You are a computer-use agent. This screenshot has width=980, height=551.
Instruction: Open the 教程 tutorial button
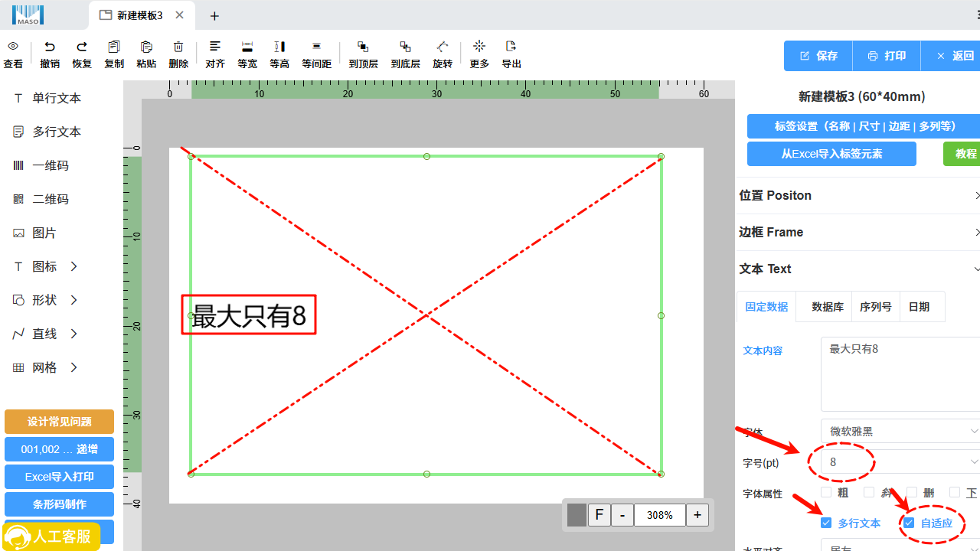962,154
